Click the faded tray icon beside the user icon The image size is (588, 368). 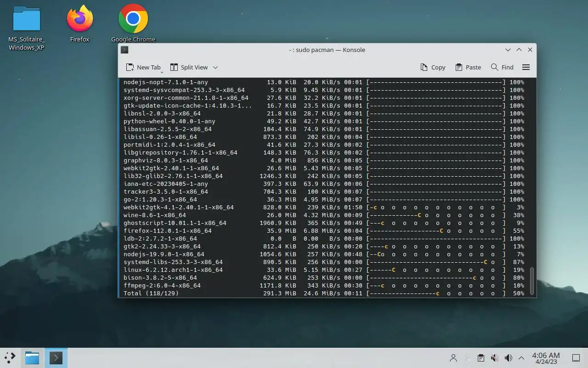467,358
